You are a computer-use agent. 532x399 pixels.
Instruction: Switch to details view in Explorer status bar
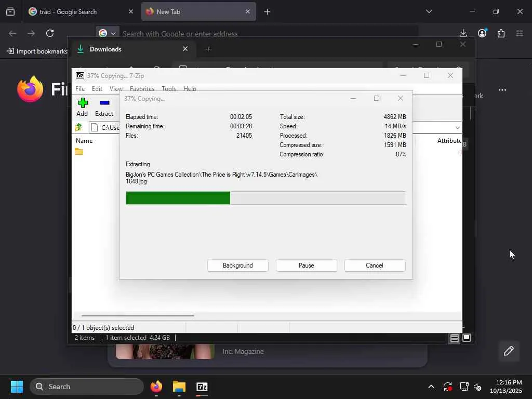454,338
